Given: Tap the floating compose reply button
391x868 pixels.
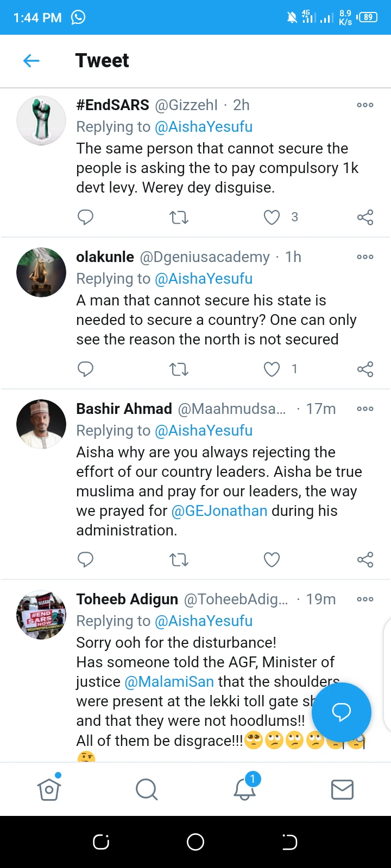Looking at the screenshot, I should (342, 712).
